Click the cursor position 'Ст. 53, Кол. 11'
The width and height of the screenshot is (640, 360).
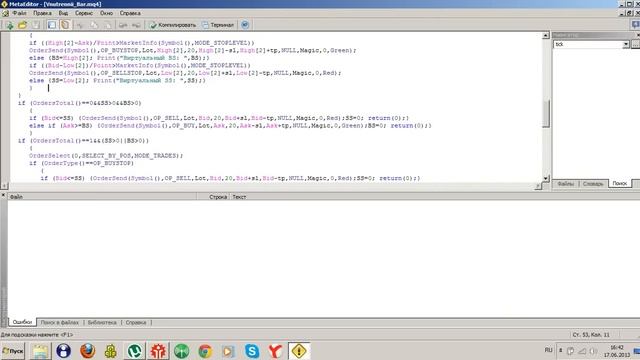[591, 335]
